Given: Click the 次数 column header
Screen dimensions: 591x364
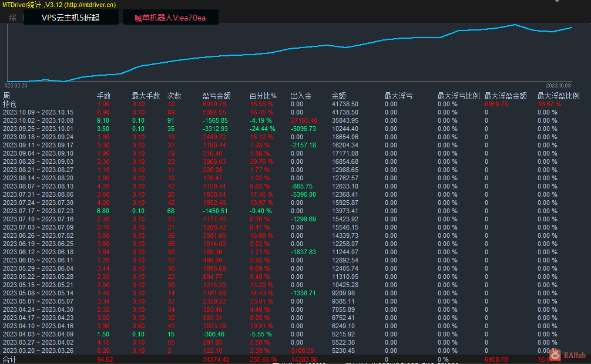Looking at the screenshot, I should coord(174,96).
